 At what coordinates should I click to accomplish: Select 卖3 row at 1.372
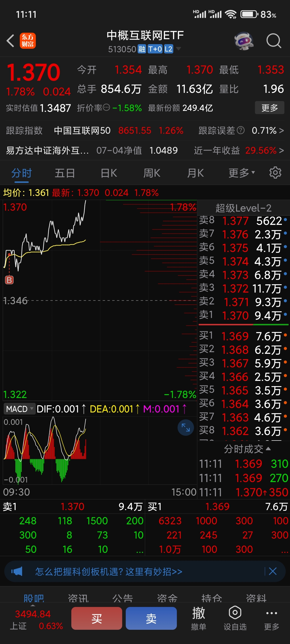pos(243,288)
